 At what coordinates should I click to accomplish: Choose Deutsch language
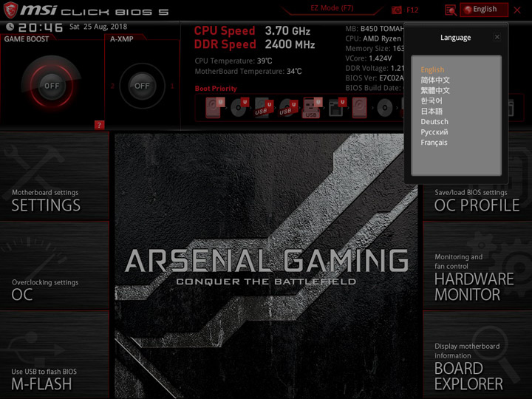pyautogui.click(x=434, y=121)
